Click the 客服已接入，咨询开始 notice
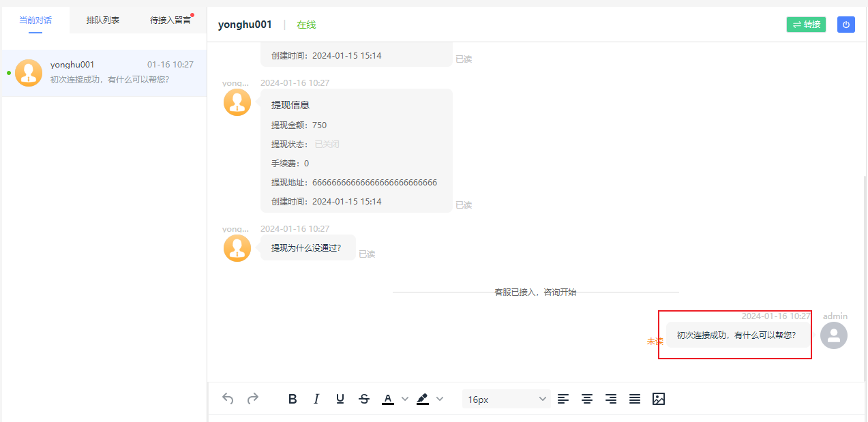 click(x=535, y=292)
